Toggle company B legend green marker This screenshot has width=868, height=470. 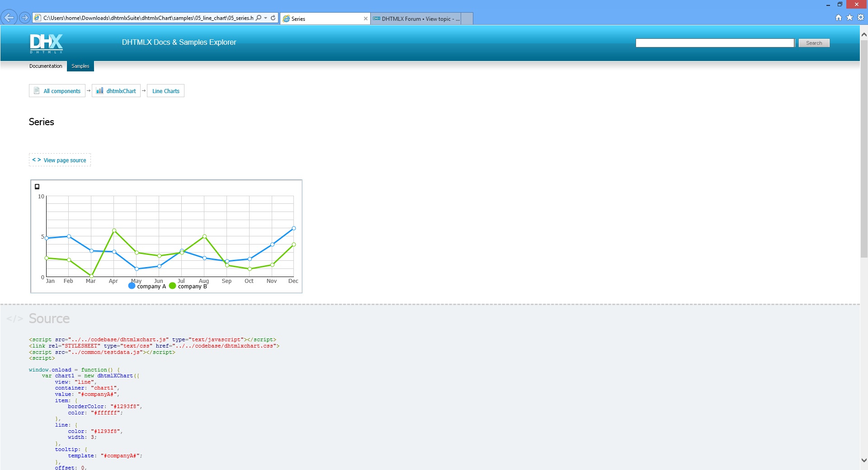(x=172, y=286)
